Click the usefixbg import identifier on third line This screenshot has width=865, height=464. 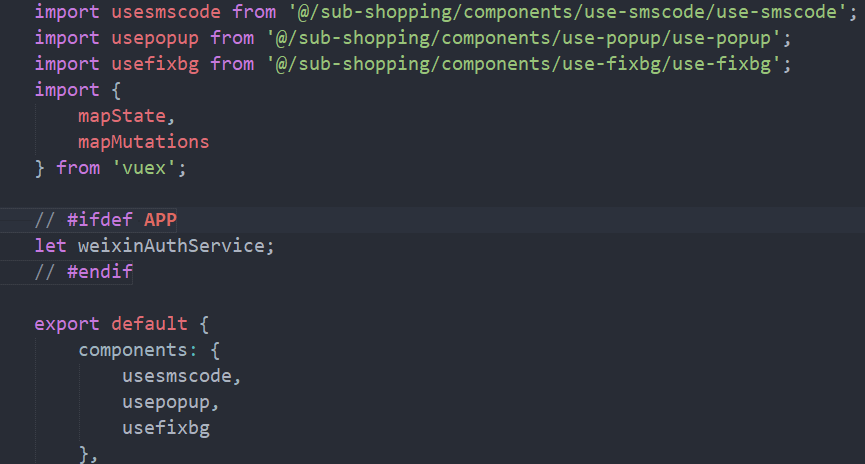pos(155,64)
